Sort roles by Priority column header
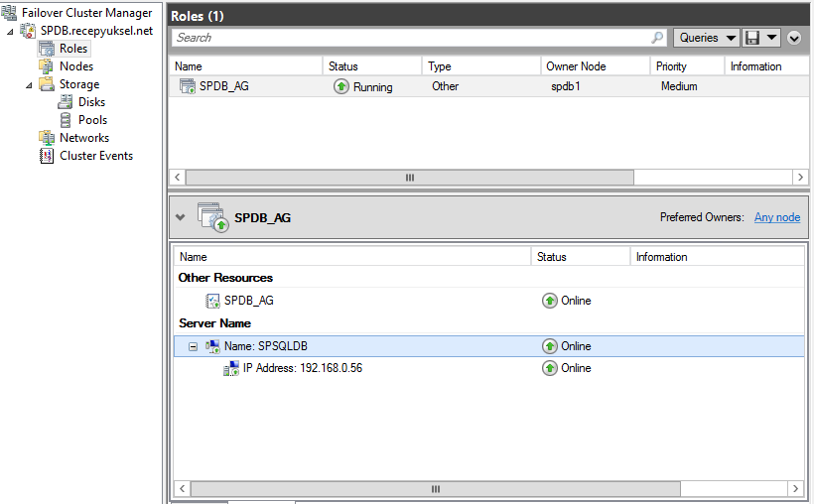The image size is (814, 504). pos(687,66)
